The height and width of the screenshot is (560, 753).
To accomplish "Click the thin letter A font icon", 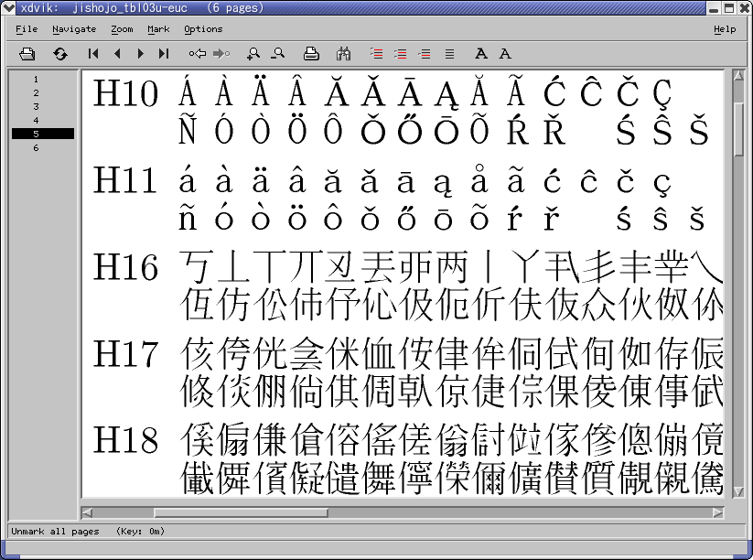I will 505,54.
